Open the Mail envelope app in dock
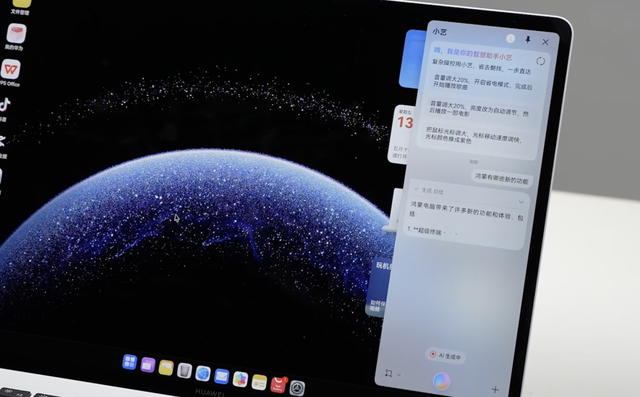This screenshot has width=640, height=397. pos(222,376)
